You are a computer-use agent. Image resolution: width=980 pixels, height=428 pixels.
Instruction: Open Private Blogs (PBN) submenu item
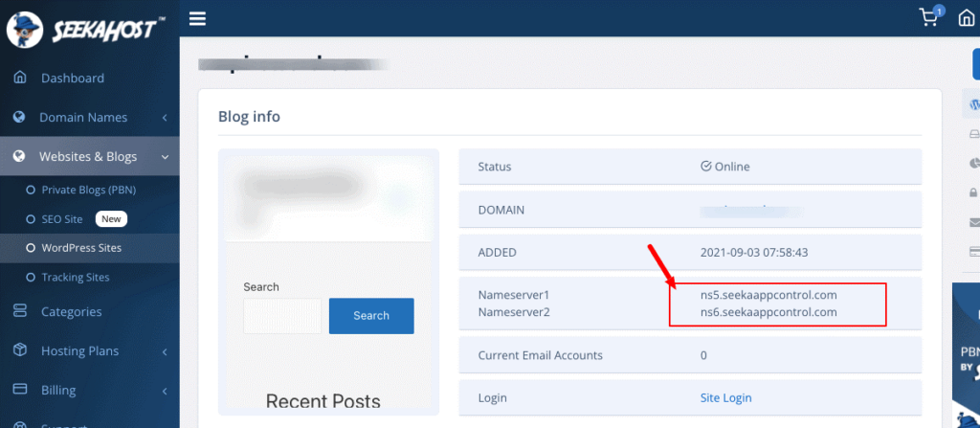pyautogui.click(x=89, y=190)
